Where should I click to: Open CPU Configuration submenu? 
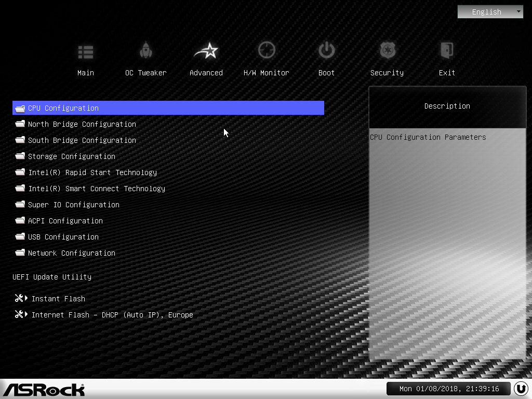[168, 108]
